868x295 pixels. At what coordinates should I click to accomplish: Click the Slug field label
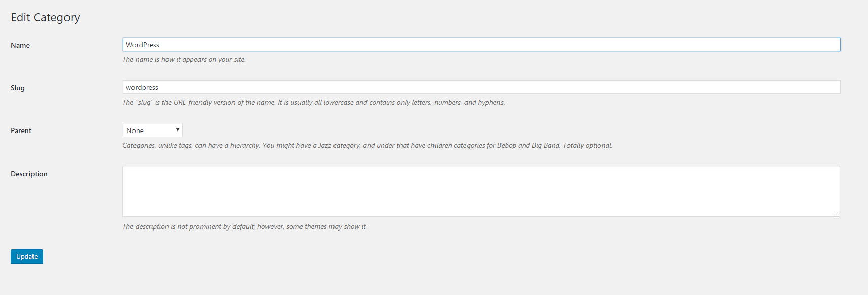(x=18, y=88)
